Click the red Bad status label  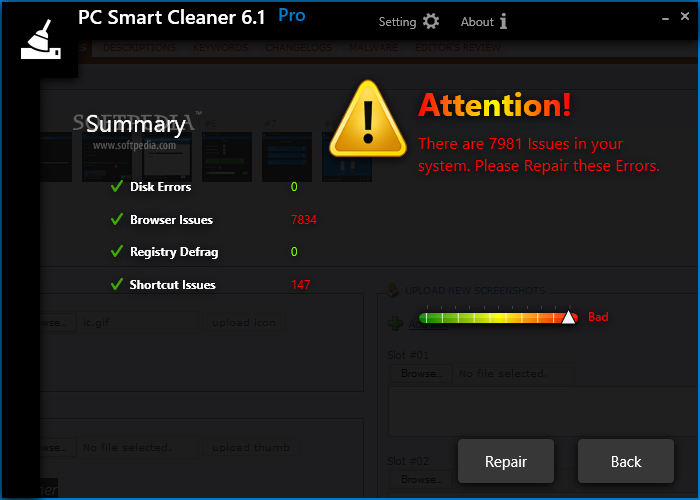(x=598, y=317)
